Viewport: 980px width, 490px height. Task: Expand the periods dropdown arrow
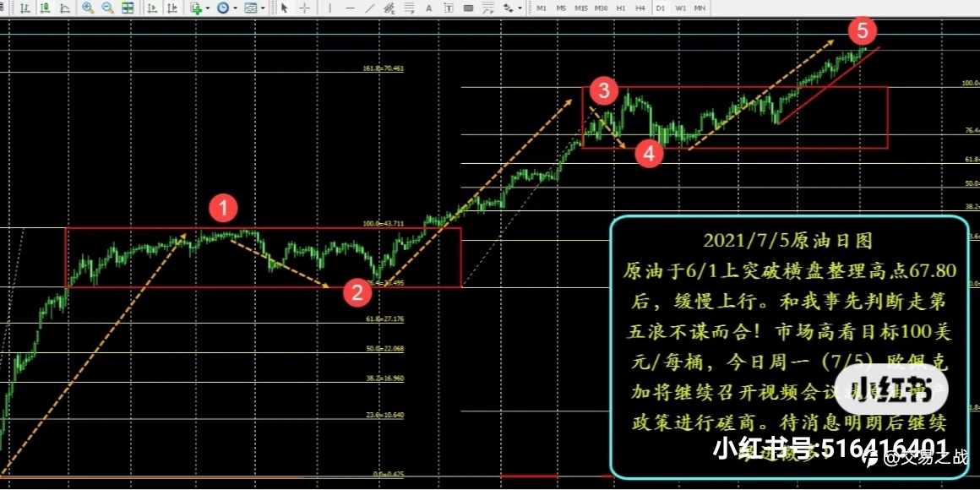click(235, 8)
